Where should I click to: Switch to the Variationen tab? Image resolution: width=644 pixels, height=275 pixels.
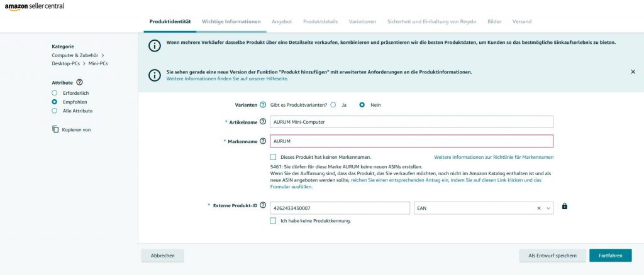tap(362, 22)
